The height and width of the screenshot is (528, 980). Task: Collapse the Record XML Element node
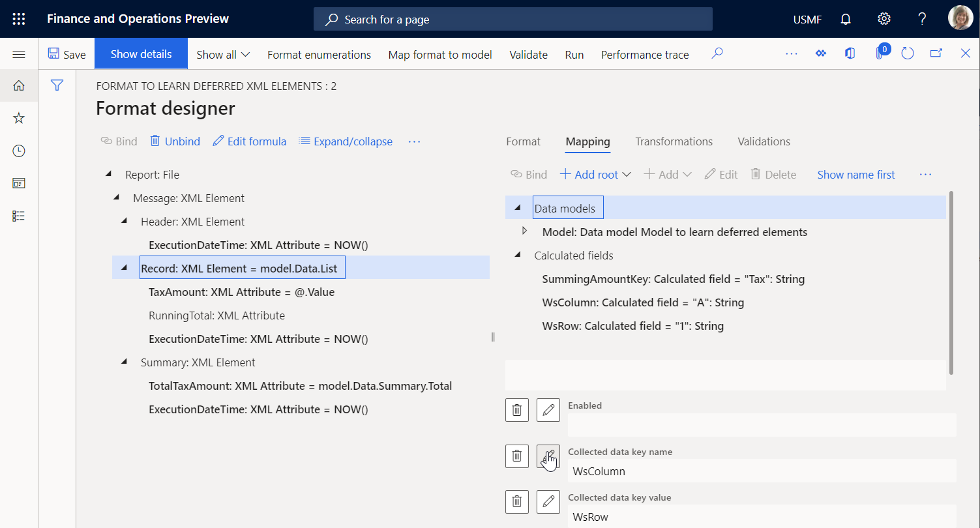click(124, 267)
